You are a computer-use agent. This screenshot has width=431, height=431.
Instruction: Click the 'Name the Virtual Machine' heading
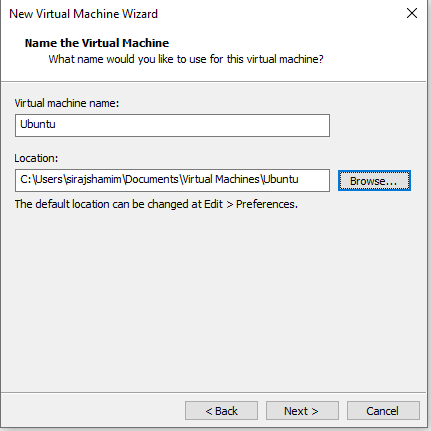point(97,43)
